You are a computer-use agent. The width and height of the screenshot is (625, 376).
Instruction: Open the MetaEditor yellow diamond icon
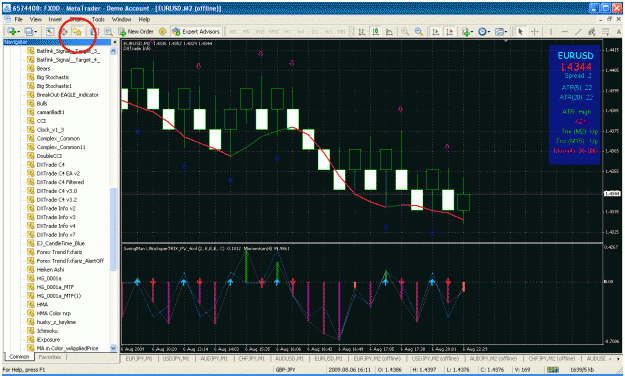point(162,31)
